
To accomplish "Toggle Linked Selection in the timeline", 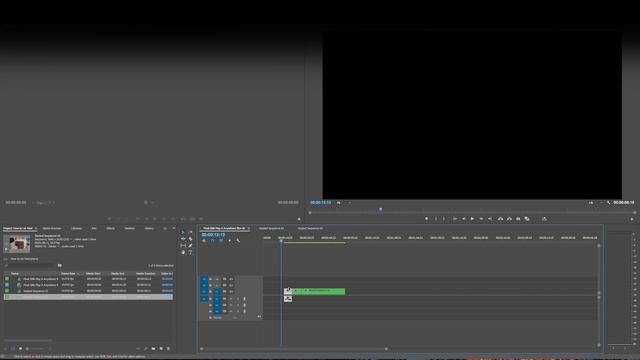I will (221, 240).
